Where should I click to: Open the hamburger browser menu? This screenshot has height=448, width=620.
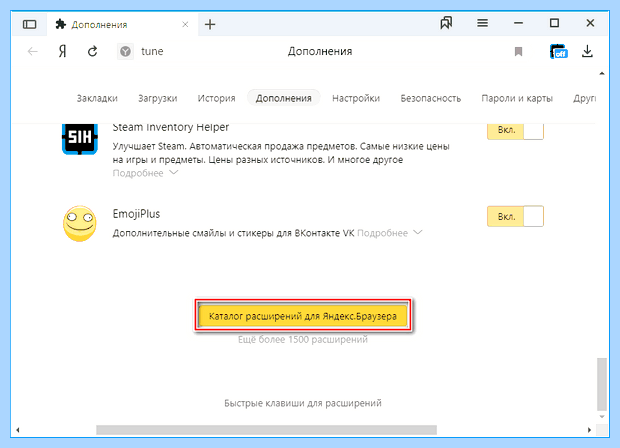482,23
